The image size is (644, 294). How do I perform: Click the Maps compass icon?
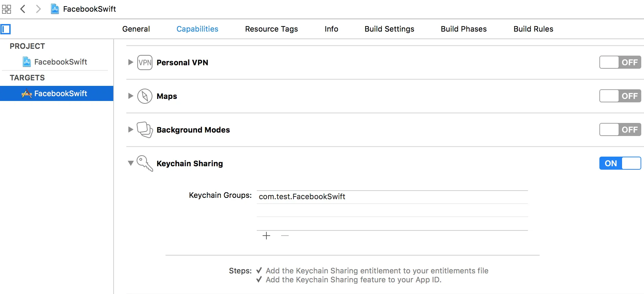point(145,96)
